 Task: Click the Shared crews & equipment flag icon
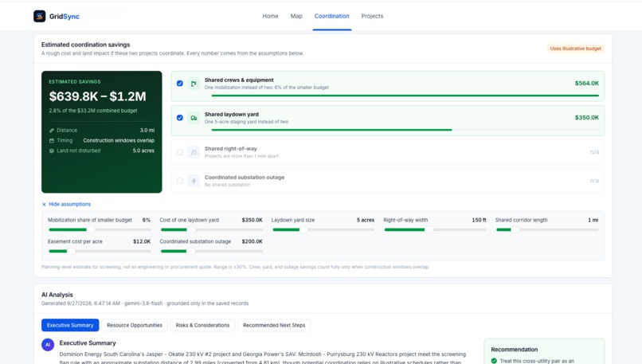click(x=194, y=84)
